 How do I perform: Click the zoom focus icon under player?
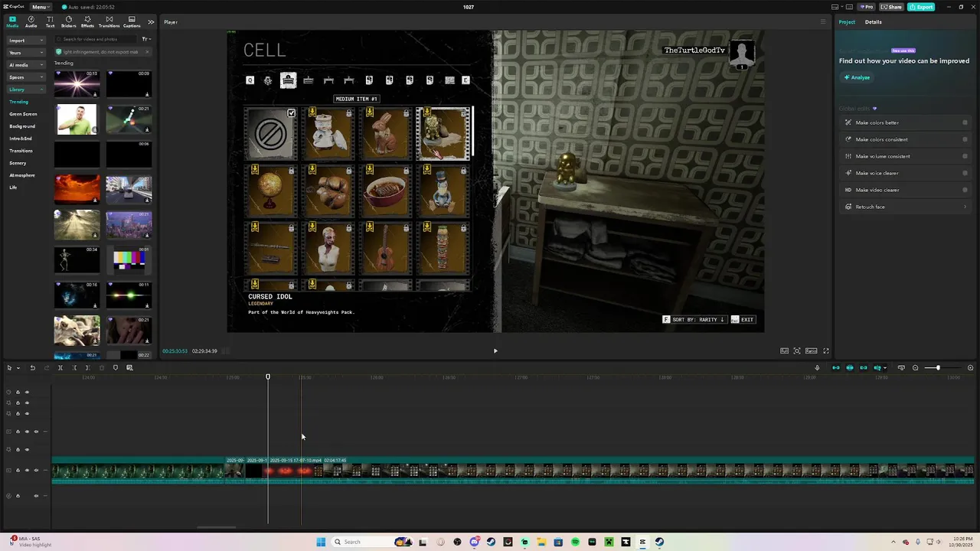797,351
